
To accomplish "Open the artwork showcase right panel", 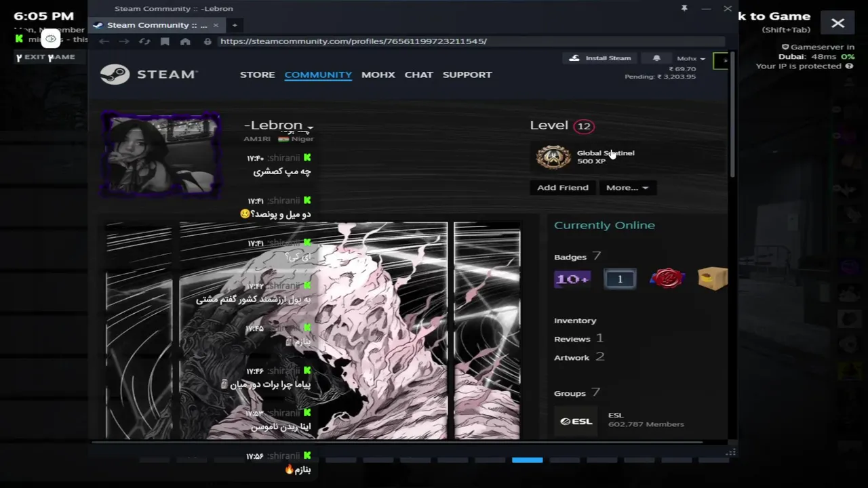I will (487, 331).
